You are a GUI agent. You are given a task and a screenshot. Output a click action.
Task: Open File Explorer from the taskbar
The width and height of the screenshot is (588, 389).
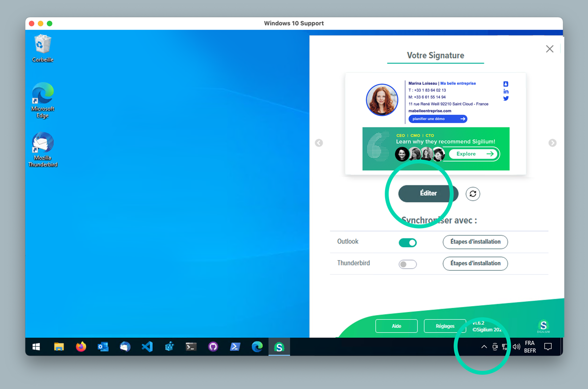coord(59,347)
